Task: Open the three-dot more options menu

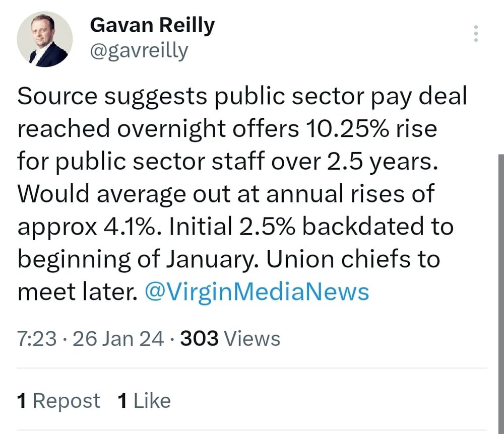Action: (475, 34)
